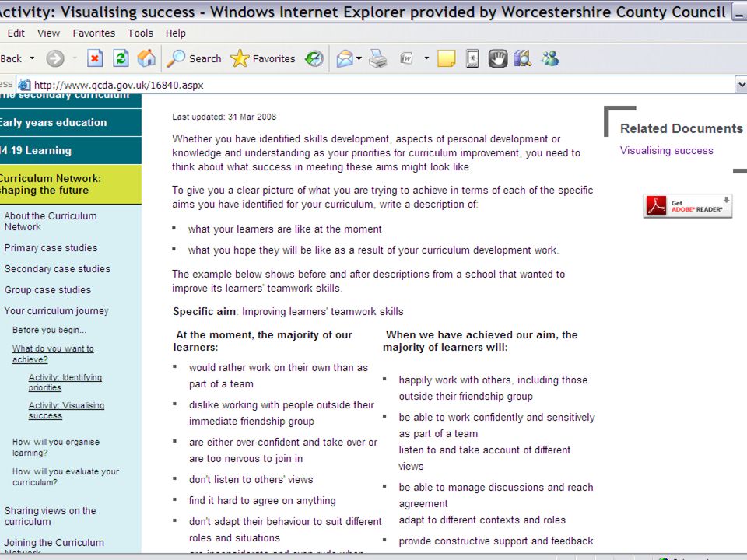Click the Related Documents heading
The image size is (747, 560).
point(682,128)
